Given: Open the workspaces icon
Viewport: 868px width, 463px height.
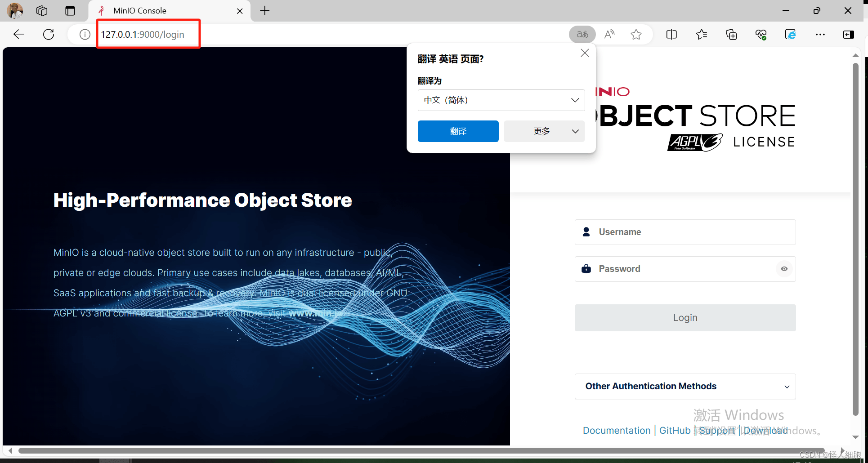Looking at the screenshot, I should tap(42, 11).
